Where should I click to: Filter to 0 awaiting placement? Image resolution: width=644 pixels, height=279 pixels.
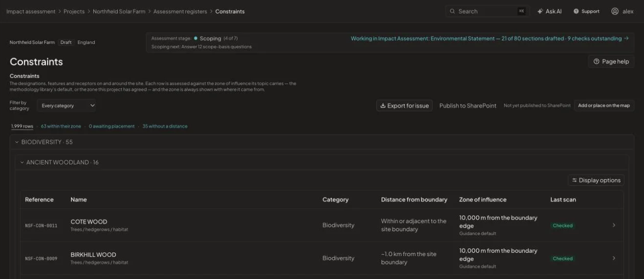(111, 126)
